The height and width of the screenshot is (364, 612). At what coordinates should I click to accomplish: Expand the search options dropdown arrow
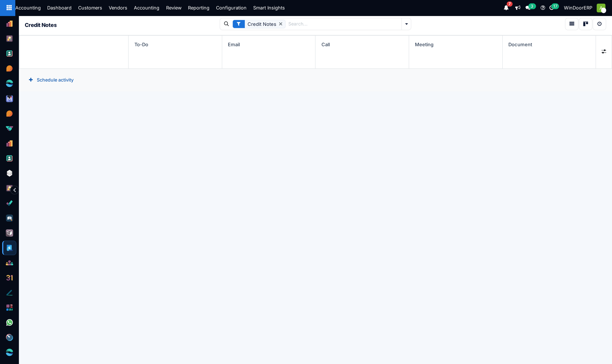(406, 24)
